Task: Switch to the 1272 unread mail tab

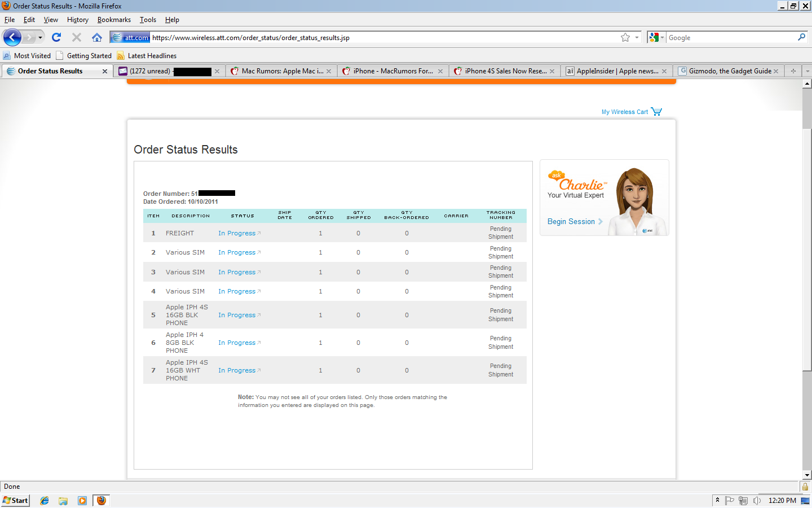Action: tap(169, 71)
